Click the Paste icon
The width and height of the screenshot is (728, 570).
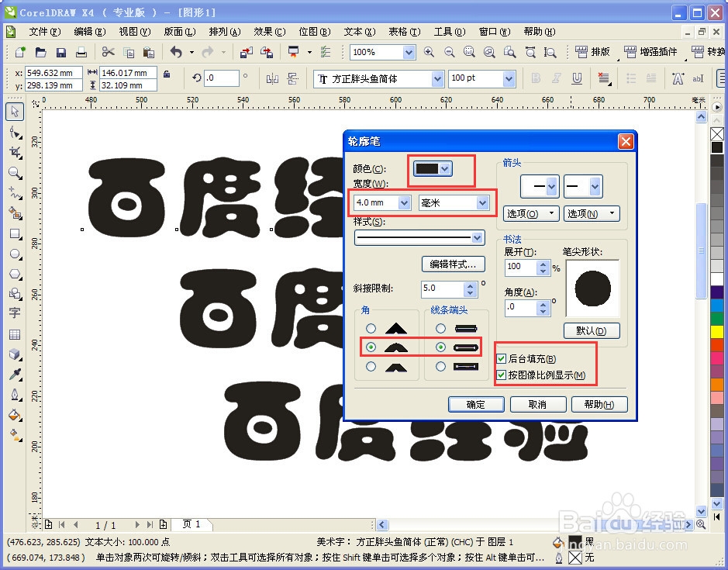pyautogui.click(x=149, y=52)
